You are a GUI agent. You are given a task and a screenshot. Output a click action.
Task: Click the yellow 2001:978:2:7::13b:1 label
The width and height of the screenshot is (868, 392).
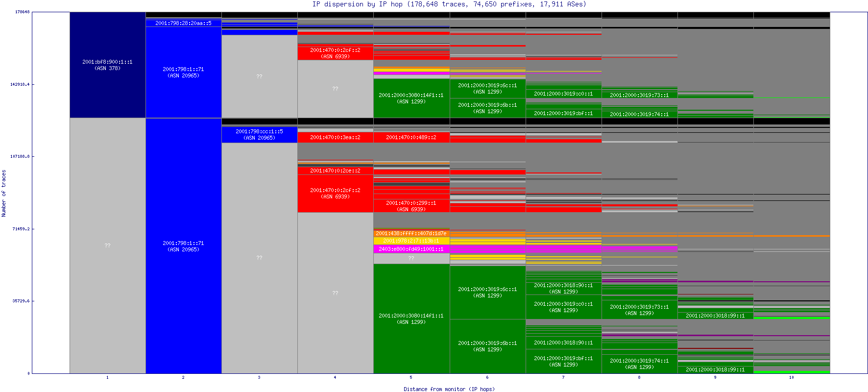[411, 241]
